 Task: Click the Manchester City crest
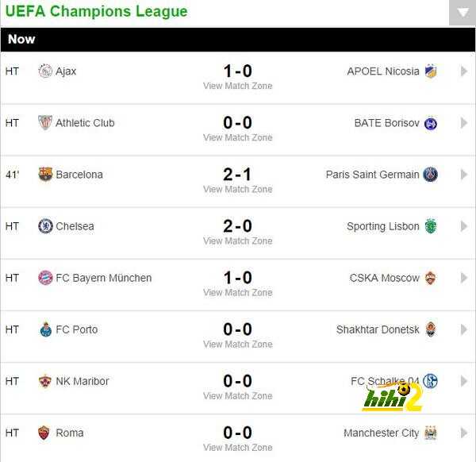click(x=431, y=433)
